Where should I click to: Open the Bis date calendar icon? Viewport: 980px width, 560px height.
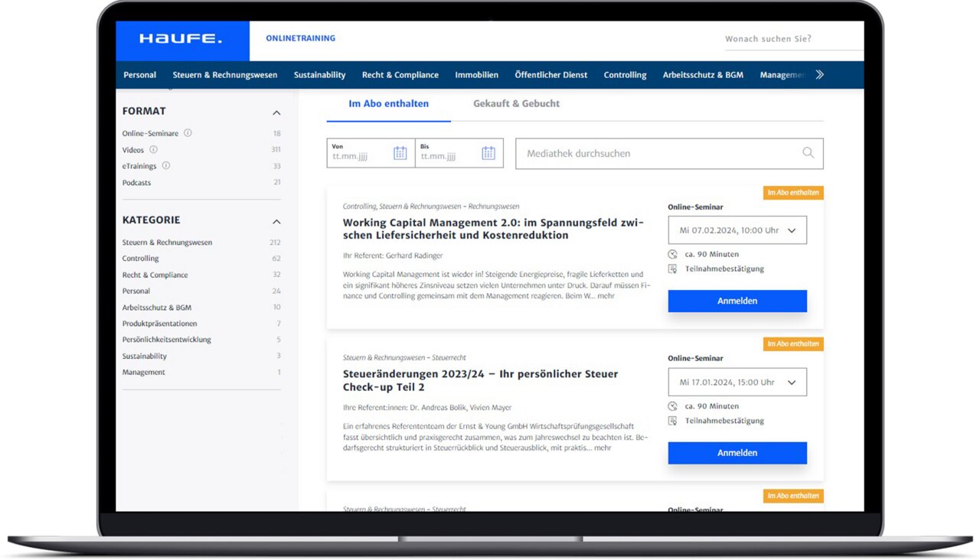[x=488, y=153]
